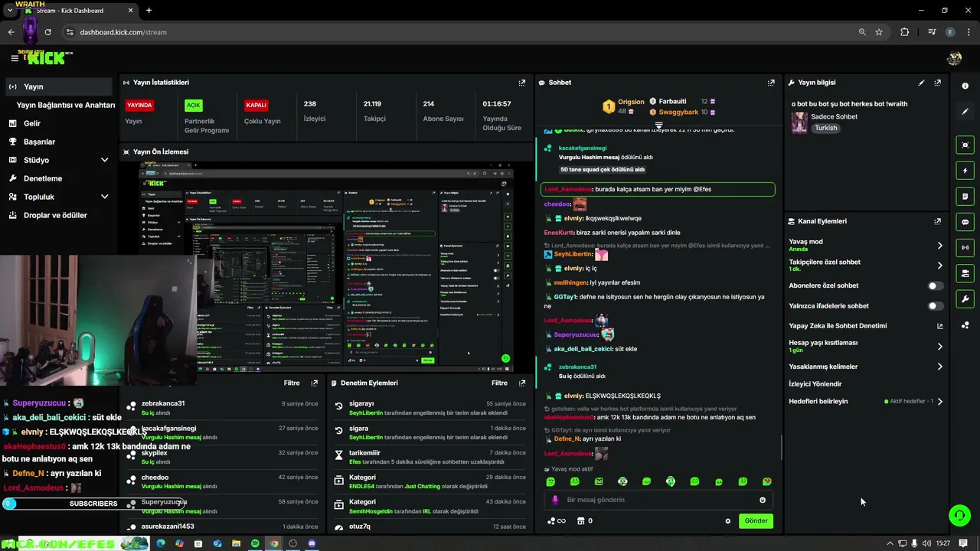Click the green AÇIK Partnerlik badge
980x551 pixels.
pos(194,105)
